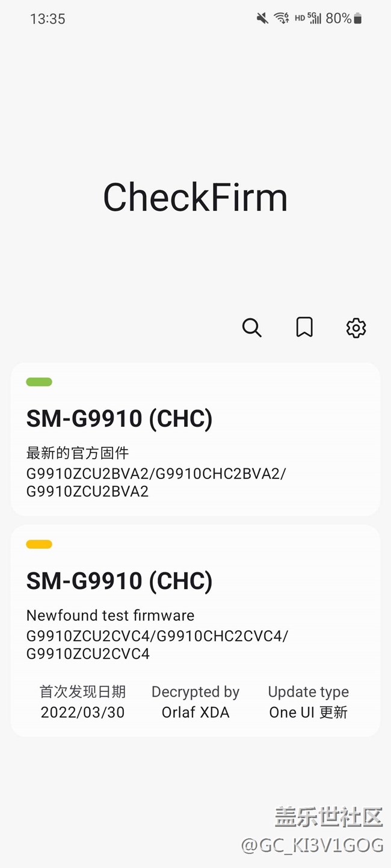Tap the 13:35 clock in status bar
The width and height of the screenshot is (391, 868).
point(48,19)
